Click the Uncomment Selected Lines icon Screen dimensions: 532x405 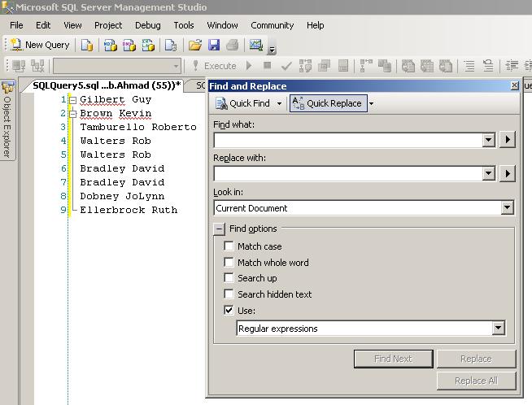(488, 65)
